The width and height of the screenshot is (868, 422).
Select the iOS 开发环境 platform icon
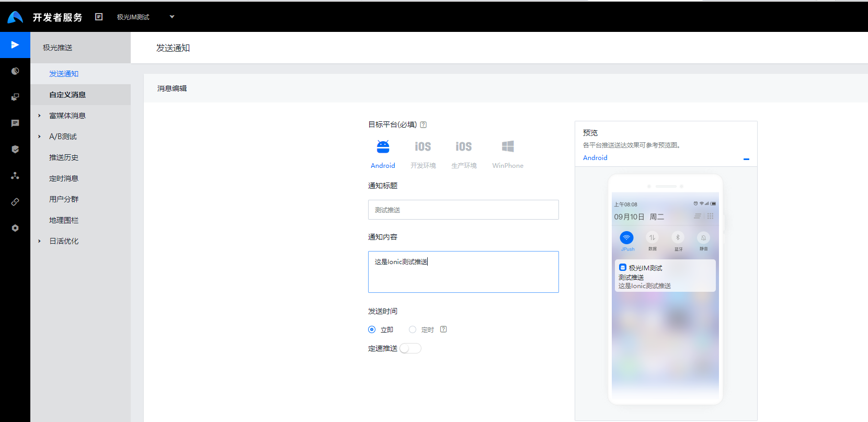click(423, 147)
